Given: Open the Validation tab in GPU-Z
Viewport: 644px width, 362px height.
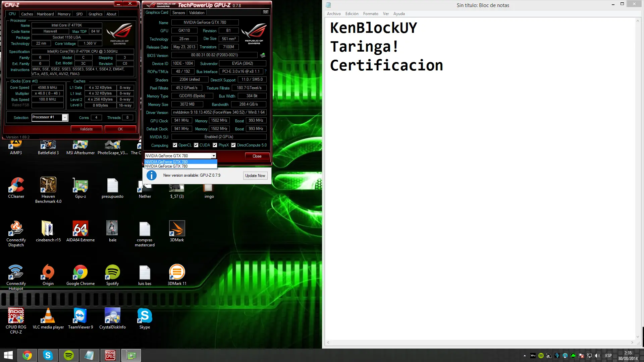Looking at the screenshot, I should (197, 13).
